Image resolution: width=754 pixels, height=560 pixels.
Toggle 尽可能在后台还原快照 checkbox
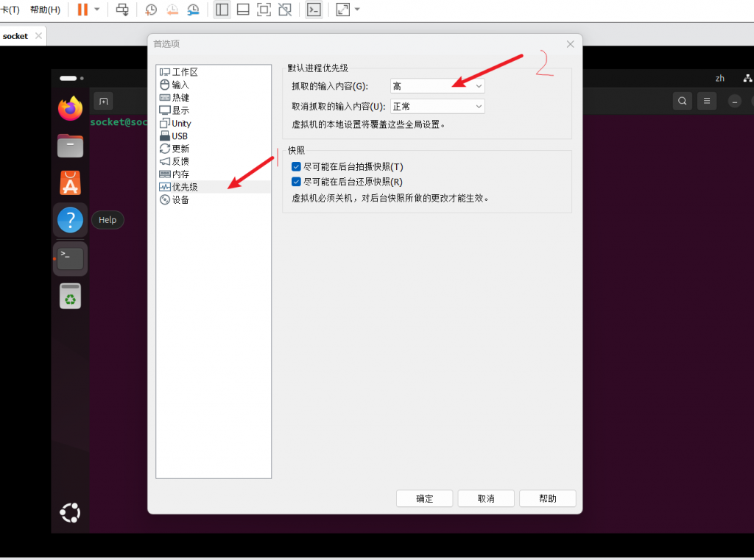click(x=297, y=182)
